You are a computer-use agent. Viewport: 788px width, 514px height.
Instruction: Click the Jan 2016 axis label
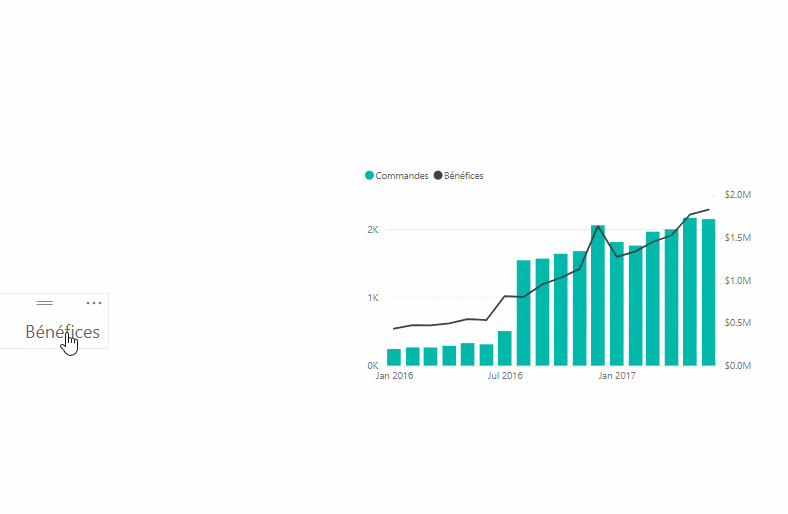[394, 375]
